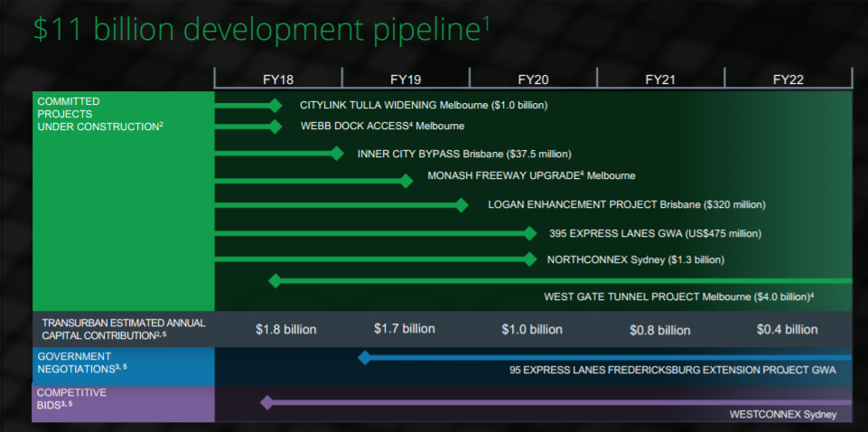Click the diamond marker for Logan Enhancement Project
Image resolution: width=868 pixels, height=432 pixels.
click(x=462, y=205)
